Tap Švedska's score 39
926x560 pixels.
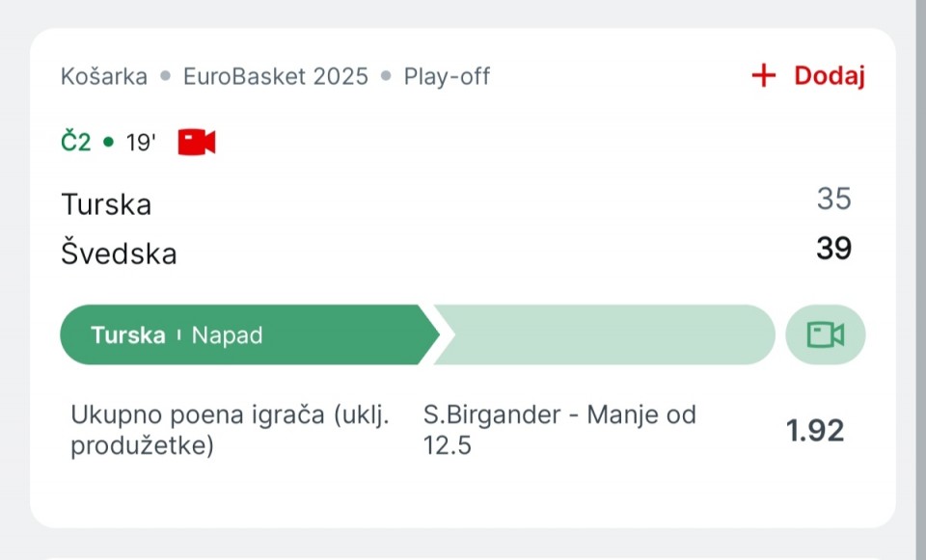pos(833,249)
